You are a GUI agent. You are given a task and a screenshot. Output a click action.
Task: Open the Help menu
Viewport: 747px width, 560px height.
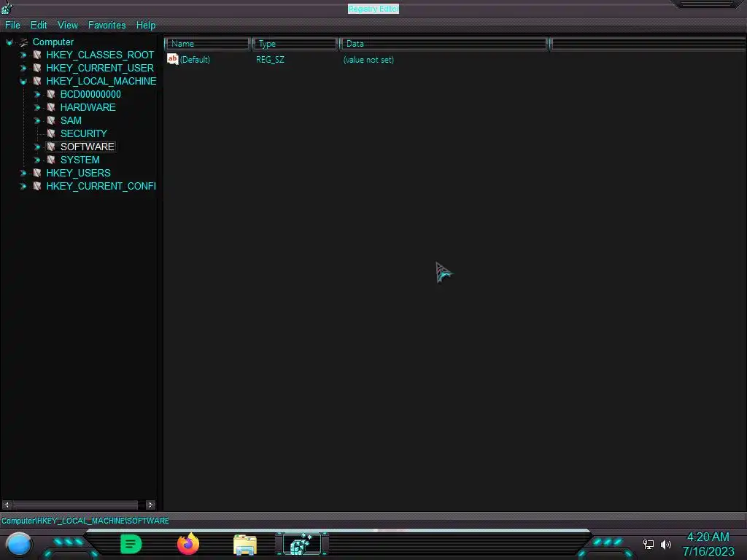(x=146, y=26)
